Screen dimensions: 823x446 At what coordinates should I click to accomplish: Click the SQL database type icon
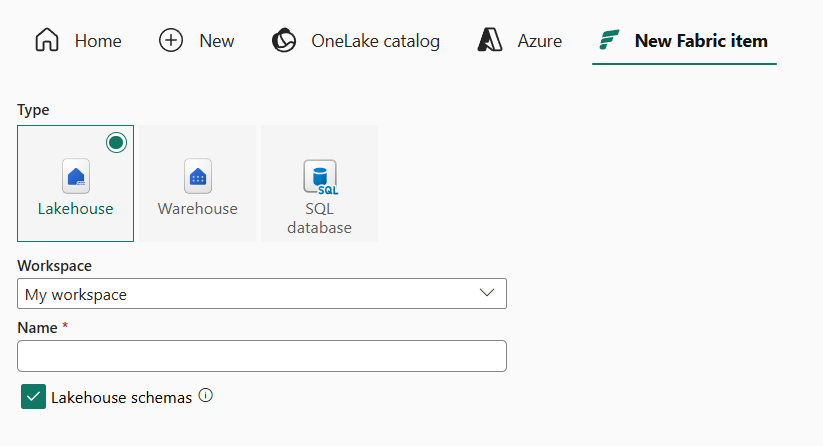[x=321, y=177]
